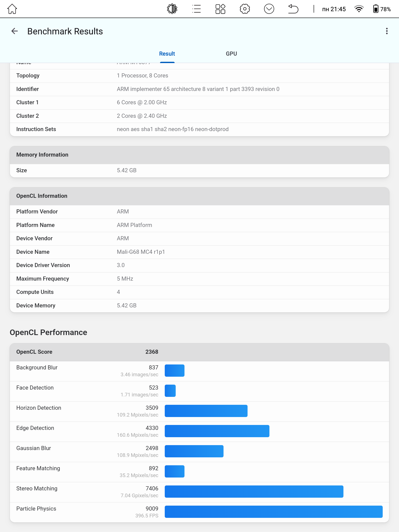399x532 pixels.
Task: Tap the Memory Information section header
Action: [x=199, y=155]
